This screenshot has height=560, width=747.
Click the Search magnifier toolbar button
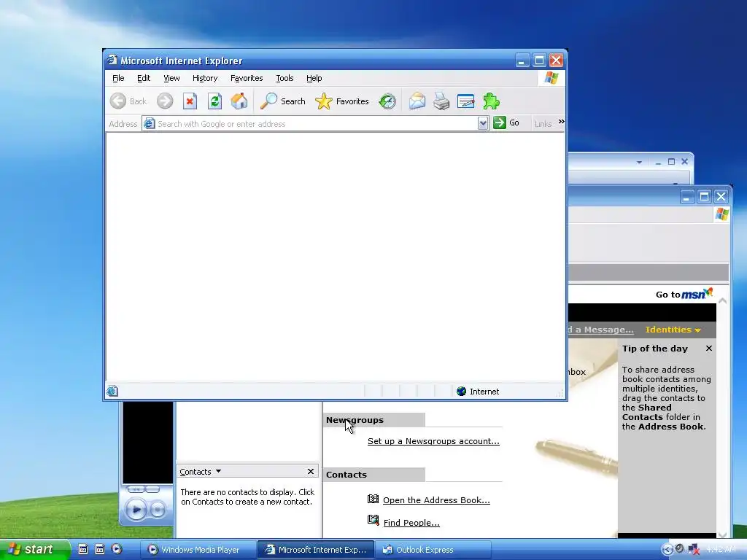pos(282,101)
